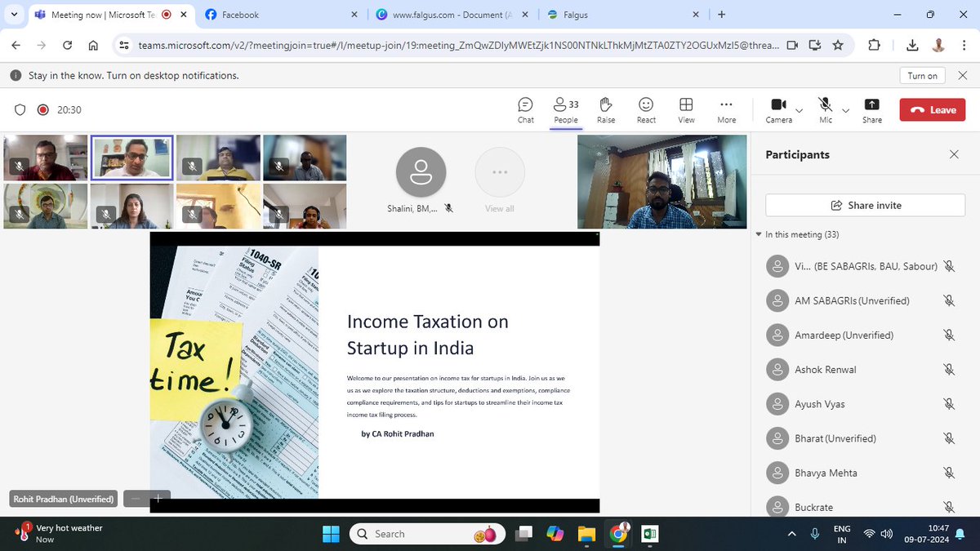Open Excel from the taskbar
Viewport: 980px width, 551px height.
[x=650, y=534]
